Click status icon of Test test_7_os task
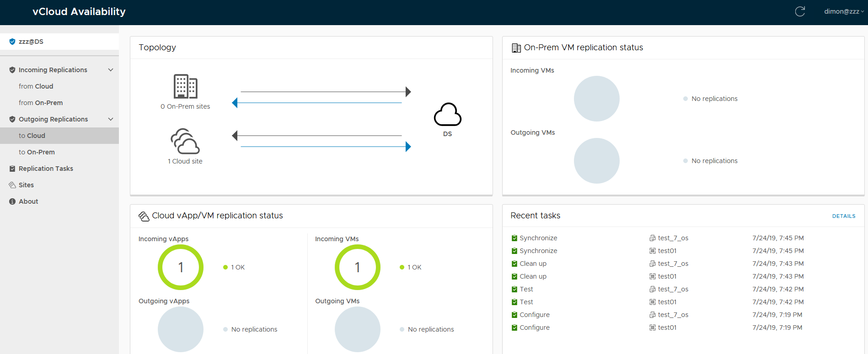The width and height of the screenshot is (868, 354). [x=514, y=289]
